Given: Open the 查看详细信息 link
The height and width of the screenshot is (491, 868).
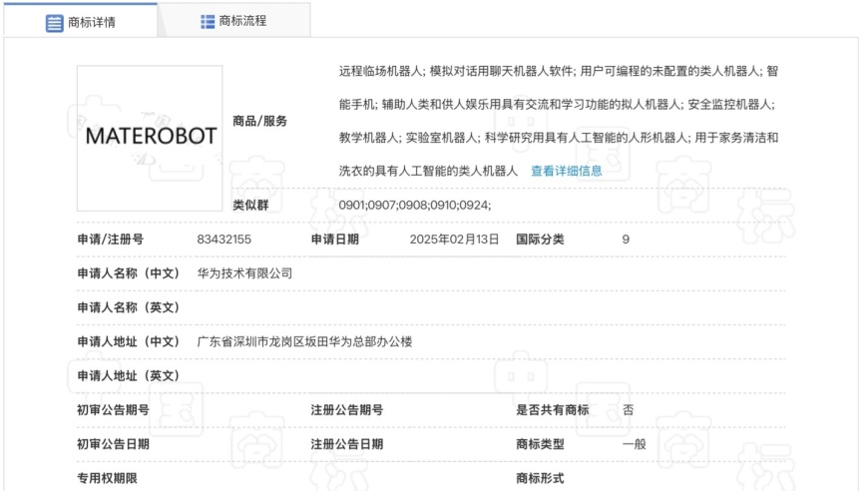Looking at the screenshot, I should [x=567, y=171].
